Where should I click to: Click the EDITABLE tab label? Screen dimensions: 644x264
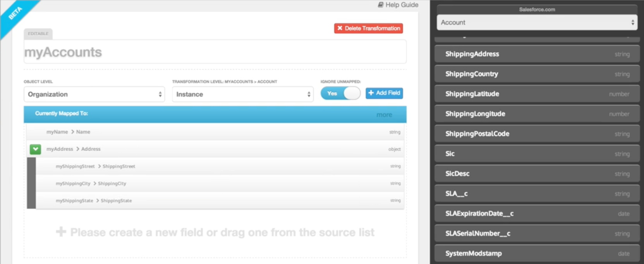[x=38, y=34]
